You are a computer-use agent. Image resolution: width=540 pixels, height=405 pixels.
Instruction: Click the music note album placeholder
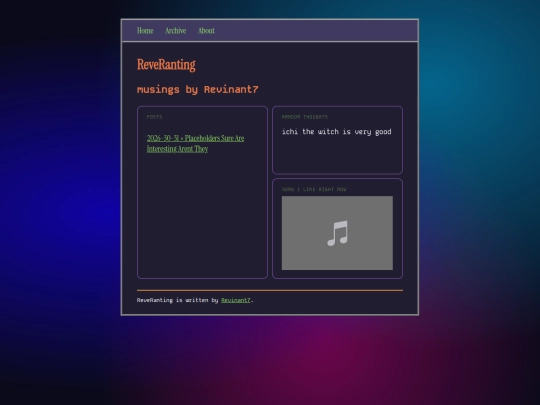pyautogui.click(x=337, y=233)
